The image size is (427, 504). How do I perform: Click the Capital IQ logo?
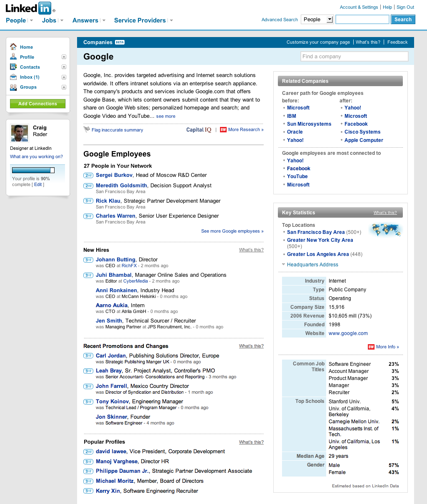(x=199, y=130)
